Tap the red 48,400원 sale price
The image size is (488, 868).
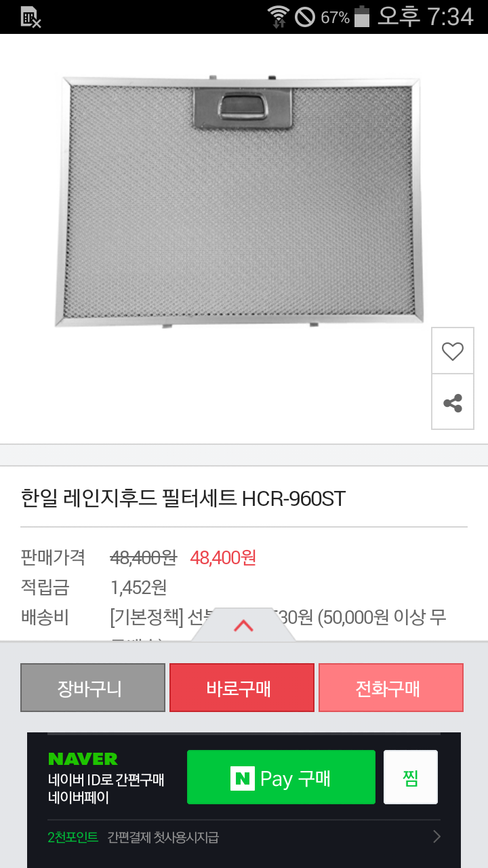tap(223, 558)
